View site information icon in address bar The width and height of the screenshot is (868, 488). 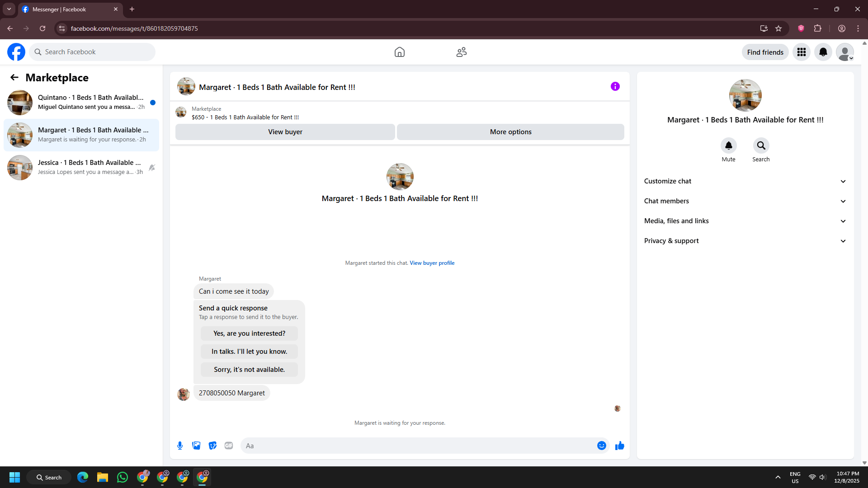tap(62, 28)
